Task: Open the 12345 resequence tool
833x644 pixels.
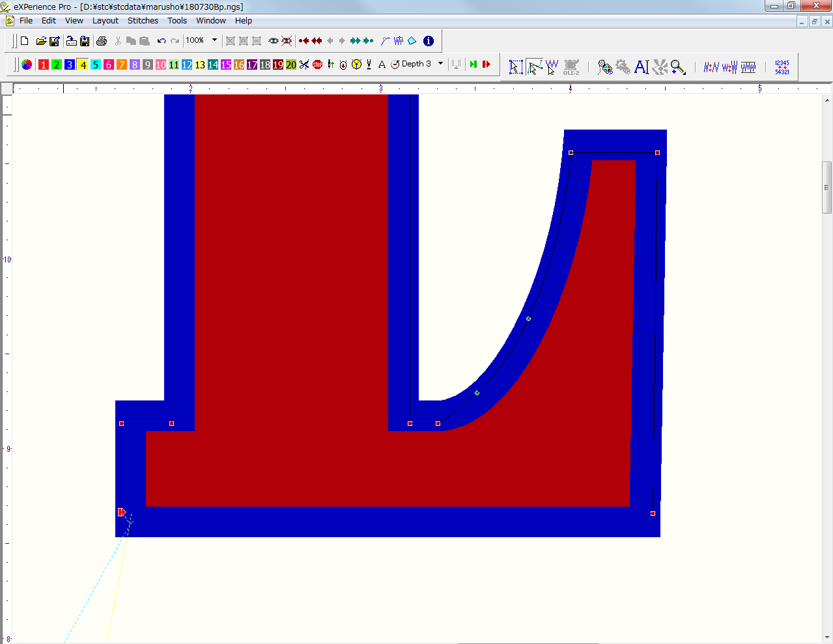Action: pyautogui.click(x=782, y=66)
